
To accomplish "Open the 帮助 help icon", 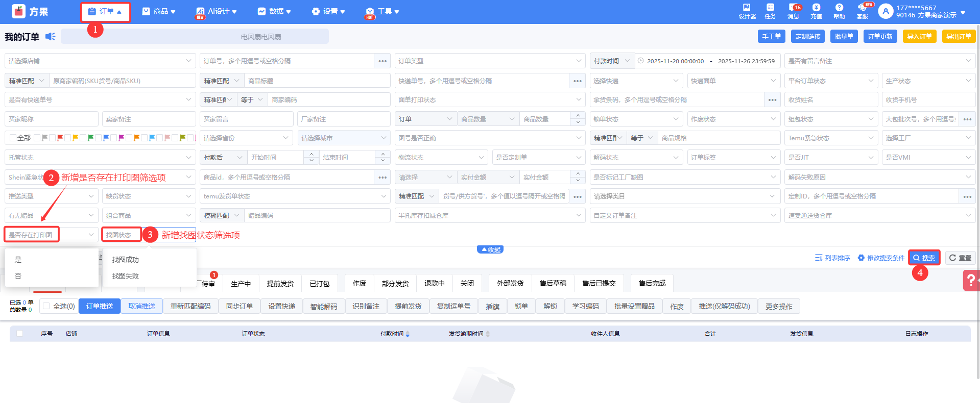I will coord(839,11).
